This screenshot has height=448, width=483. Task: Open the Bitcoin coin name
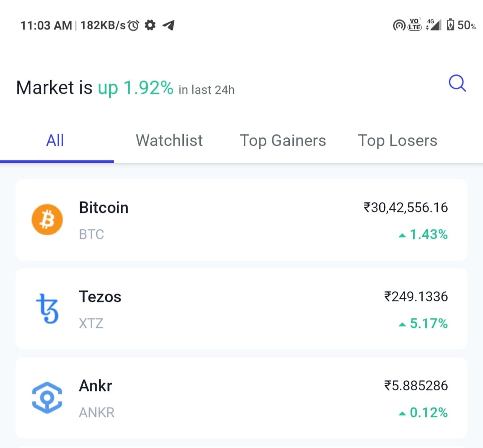click(x=104, y=208)
